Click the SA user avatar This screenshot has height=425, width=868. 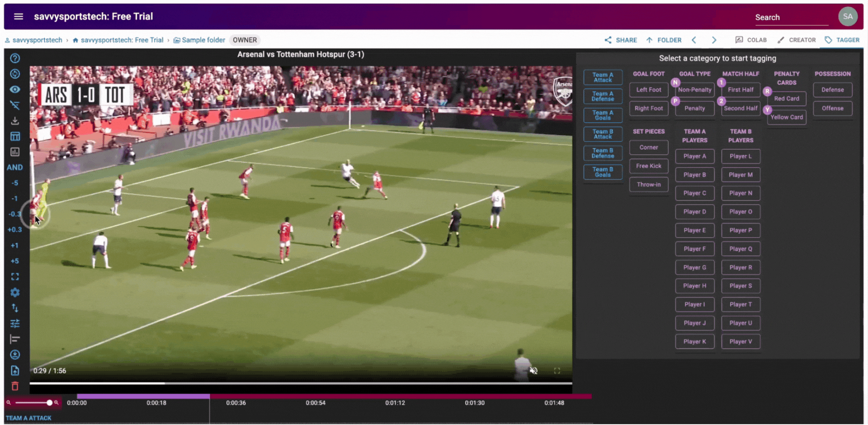tap(848, 17)
